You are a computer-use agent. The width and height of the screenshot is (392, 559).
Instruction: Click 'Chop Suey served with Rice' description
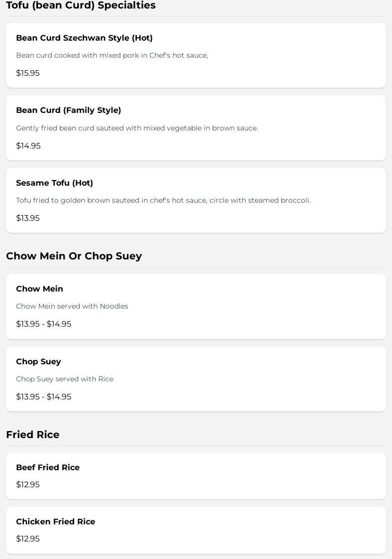click(x=65, y=379)
